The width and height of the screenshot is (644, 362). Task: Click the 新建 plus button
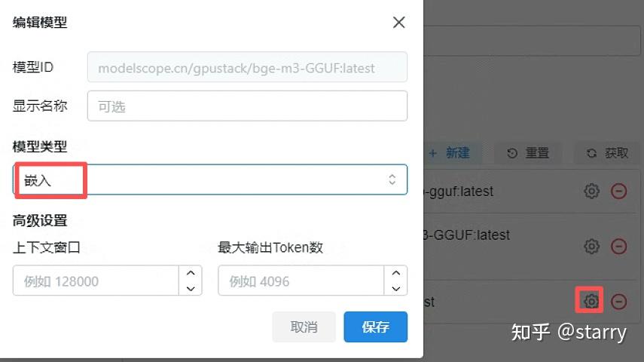click(450, 153)
